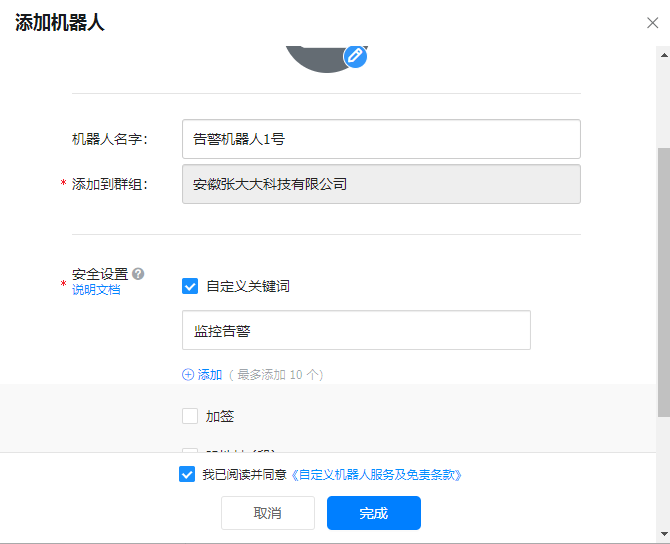This screenshot has width=670, height=544.
Task: Enable the 加签 checkbox
Action: pyautogui.click(x=190, y=416)
